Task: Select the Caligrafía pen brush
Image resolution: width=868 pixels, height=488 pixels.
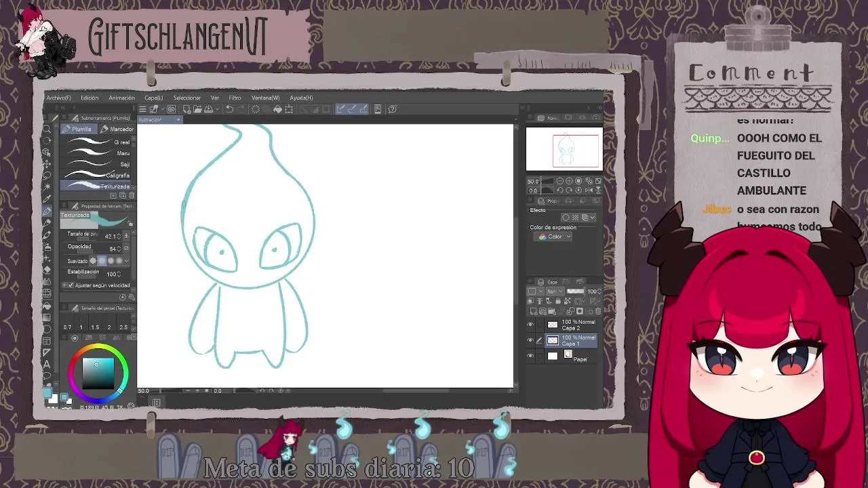Action: [x=95, y=176]
